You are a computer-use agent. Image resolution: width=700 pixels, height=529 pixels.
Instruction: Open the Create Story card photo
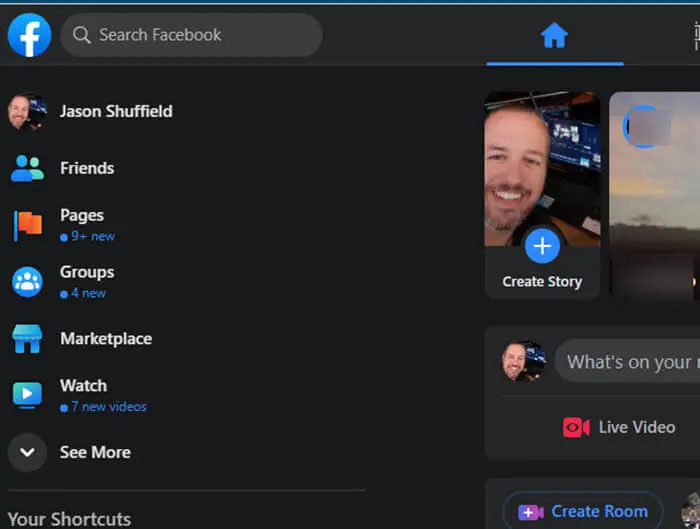(x=542, y=169)
